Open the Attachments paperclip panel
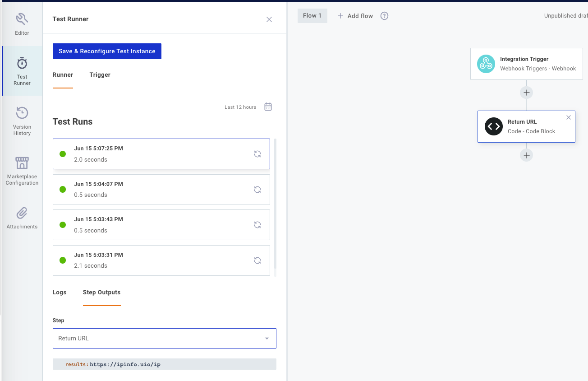Image resolution: width=588 pixels, height=381 pixels. 22,218
